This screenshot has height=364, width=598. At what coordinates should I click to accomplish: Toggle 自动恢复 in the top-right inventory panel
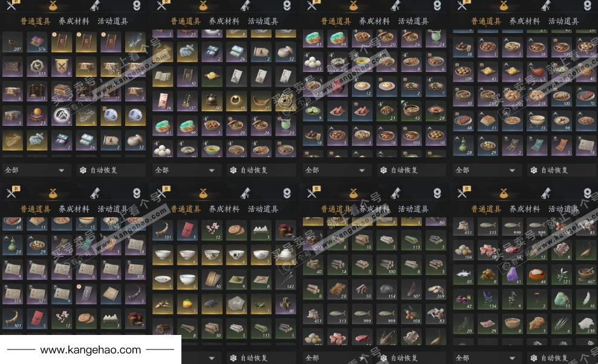pyautogui.click(x=550, y=170)
